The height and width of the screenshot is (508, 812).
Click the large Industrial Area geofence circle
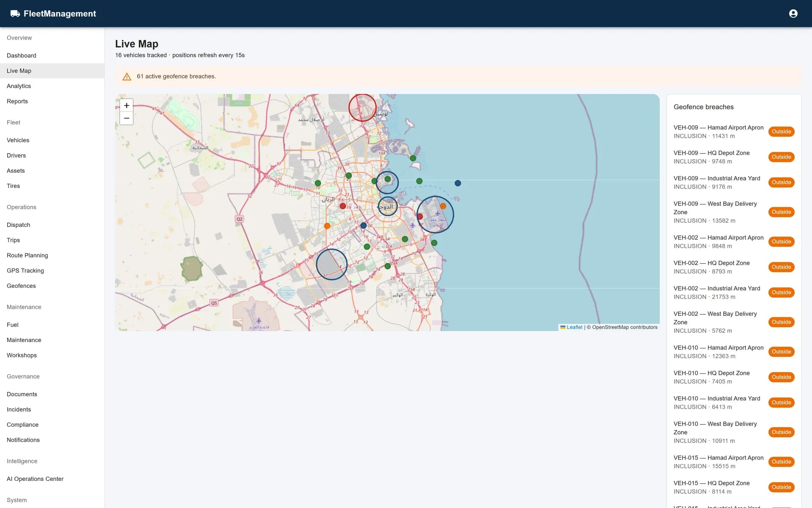332,264
